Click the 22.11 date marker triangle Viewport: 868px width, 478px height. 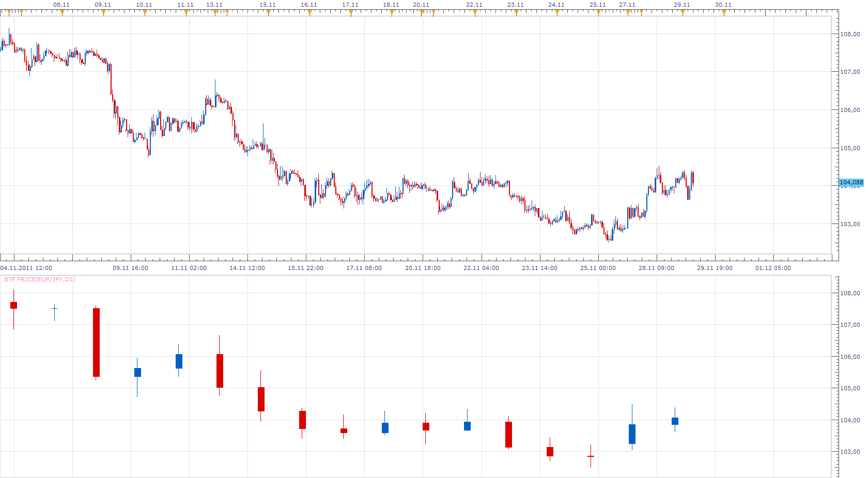click(x=475, y=12)
